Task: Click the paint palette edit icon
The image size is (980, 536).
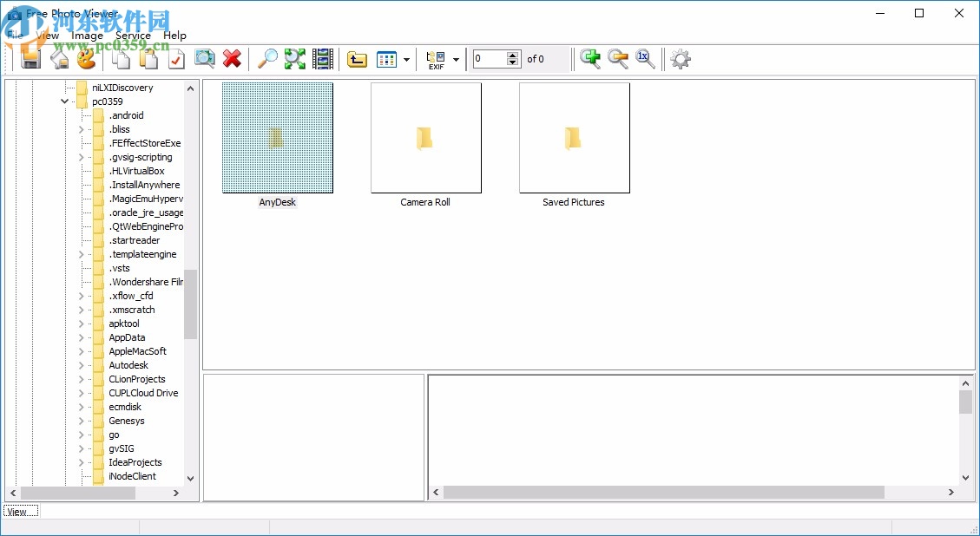Action: point(86,59)
